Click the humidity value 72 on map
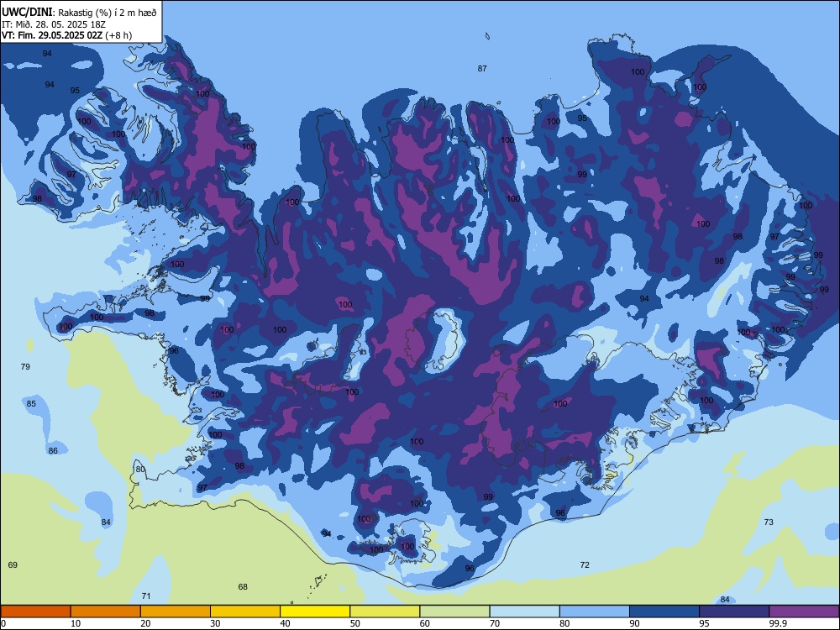The height and width of the screenshot is (630, 840). coord(585,564)
